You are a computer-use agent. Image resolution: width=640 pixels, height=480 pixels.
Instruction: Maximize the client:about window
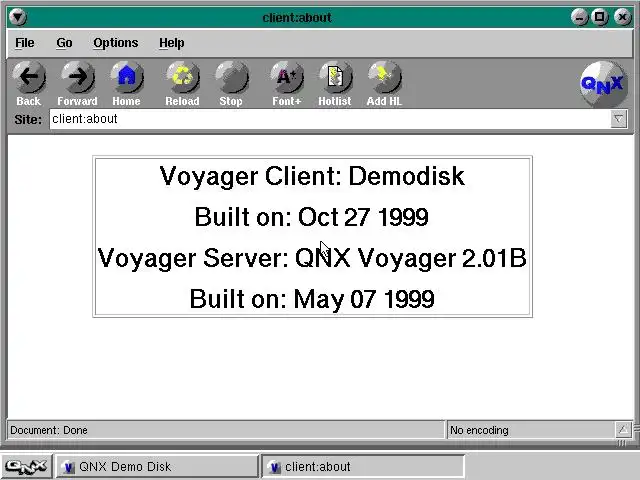[x=600, y=17]
